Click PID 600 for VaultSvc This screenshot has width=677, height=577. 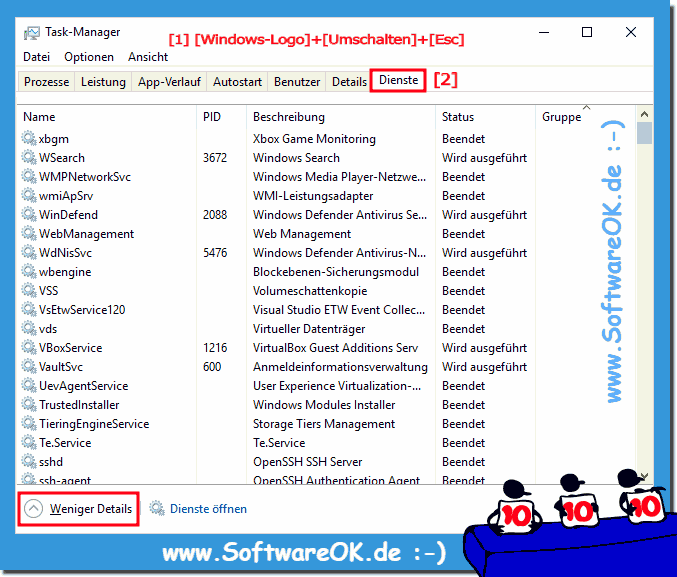tap(212, 367)
